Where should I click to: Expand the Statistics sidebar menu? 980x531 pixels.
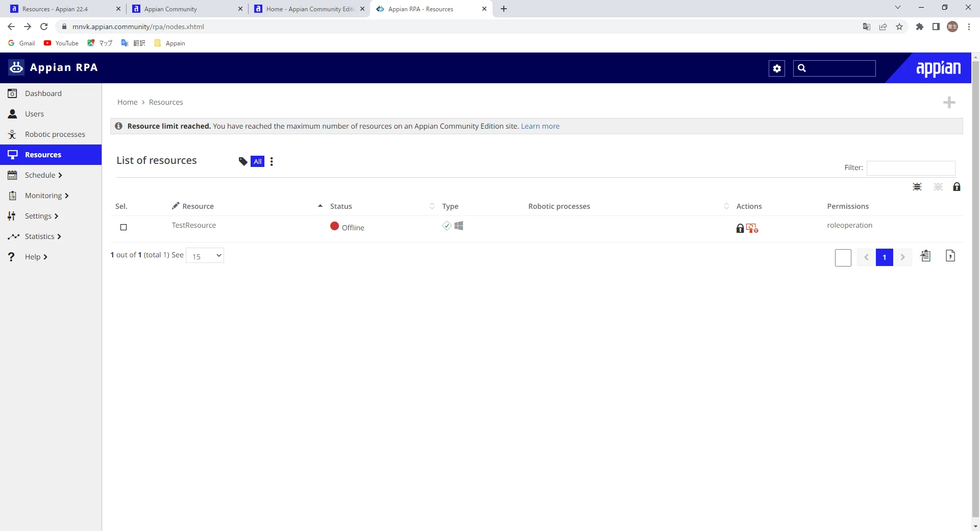(x=43, y=236)
